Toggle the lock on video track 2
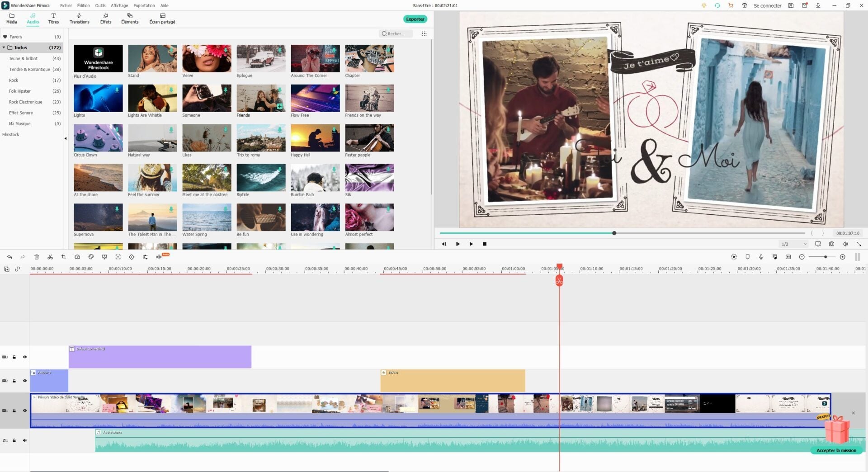Viewport: 868px width, 472px height. (14, 381)
